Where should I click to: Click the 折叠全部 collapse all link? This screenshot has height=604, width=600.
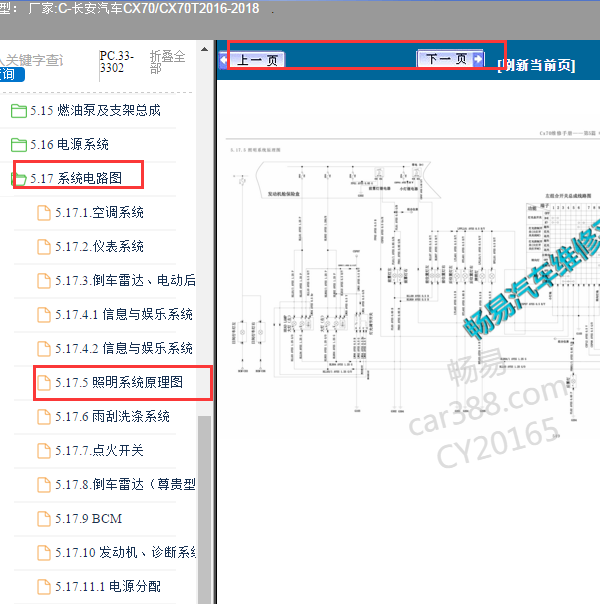coord(168,62)
